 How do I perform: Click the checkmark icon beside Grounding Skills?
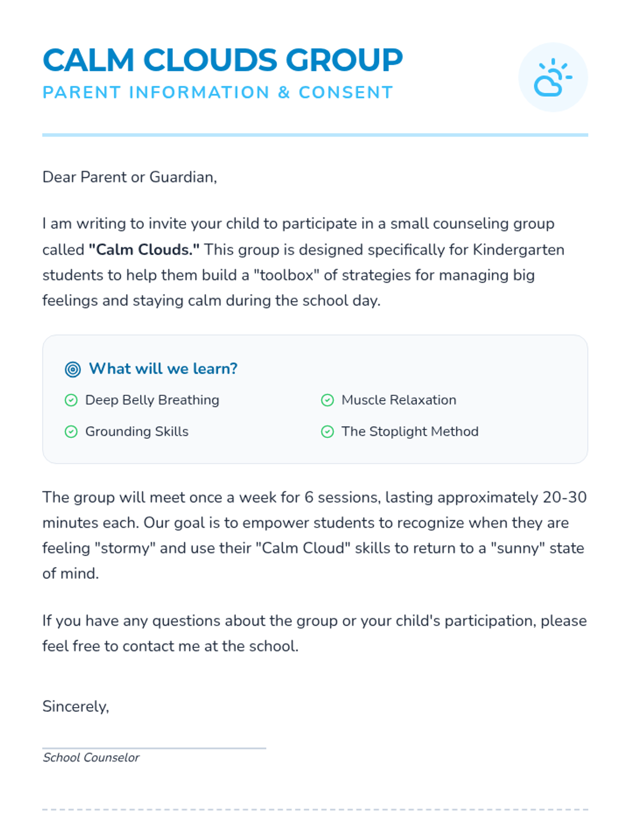point(71,432)
